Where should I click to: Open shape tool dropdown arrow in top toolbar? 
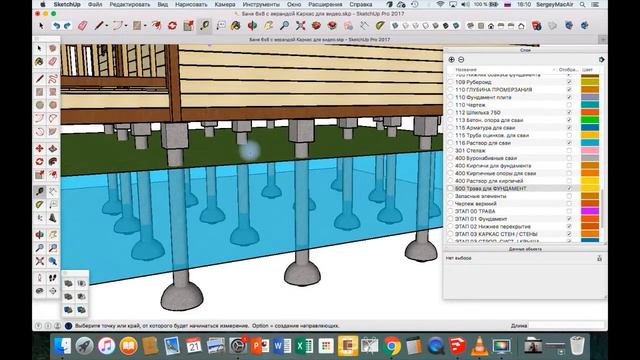coord(145,26)
